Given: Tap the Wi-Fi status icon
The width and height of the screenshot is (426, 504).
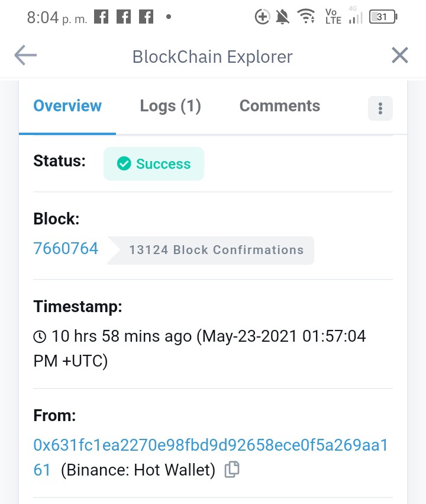Looking at the screenshot, I should [306, 16].
